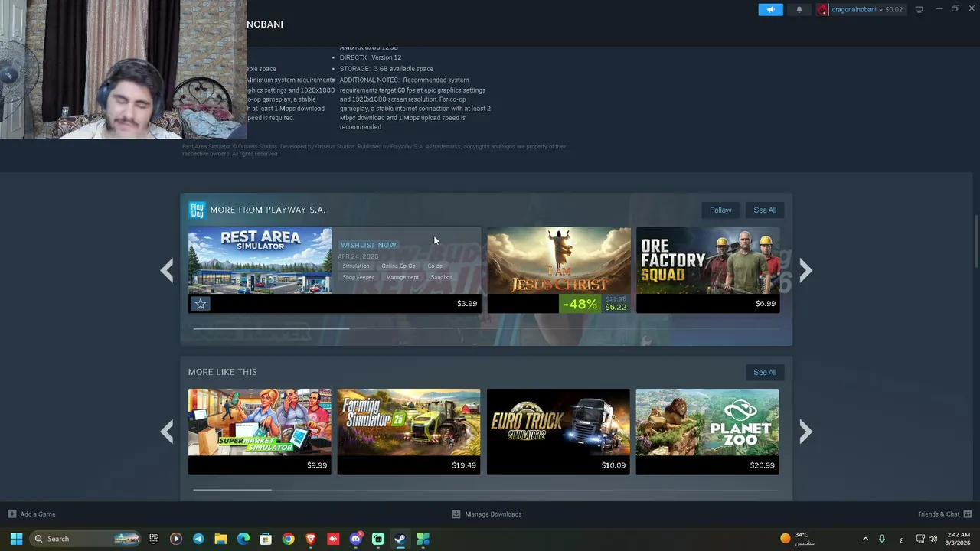The width and height of the screenshot is (980, 551).
Task: Go to next More Like This page
Action: pyautogui.click(x=805, y=432)
